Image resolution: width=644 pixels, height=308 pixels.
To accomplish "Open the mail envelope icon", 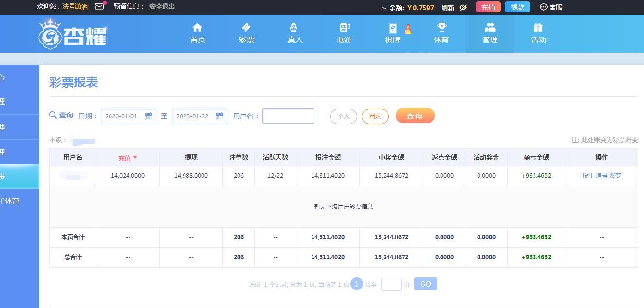I will tap(99, 6).
